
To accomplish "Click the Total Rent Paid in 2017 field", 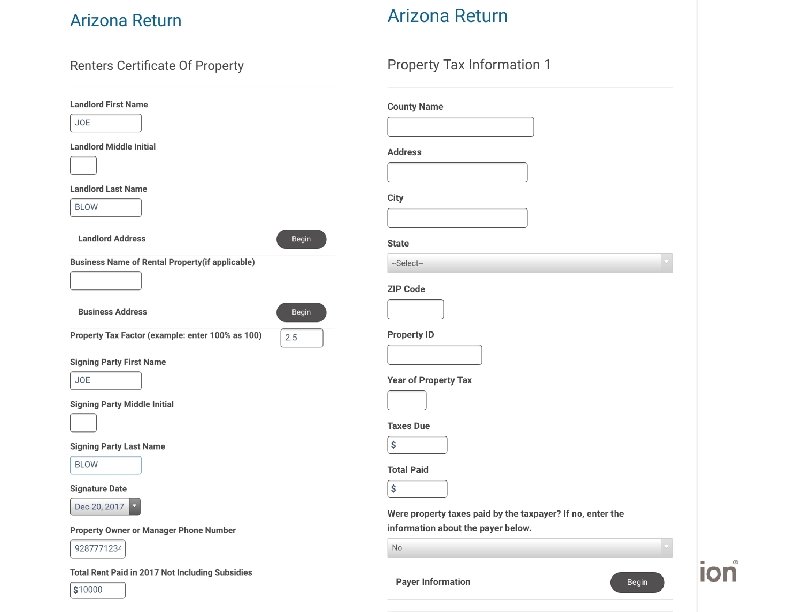I will coord(98,590).
